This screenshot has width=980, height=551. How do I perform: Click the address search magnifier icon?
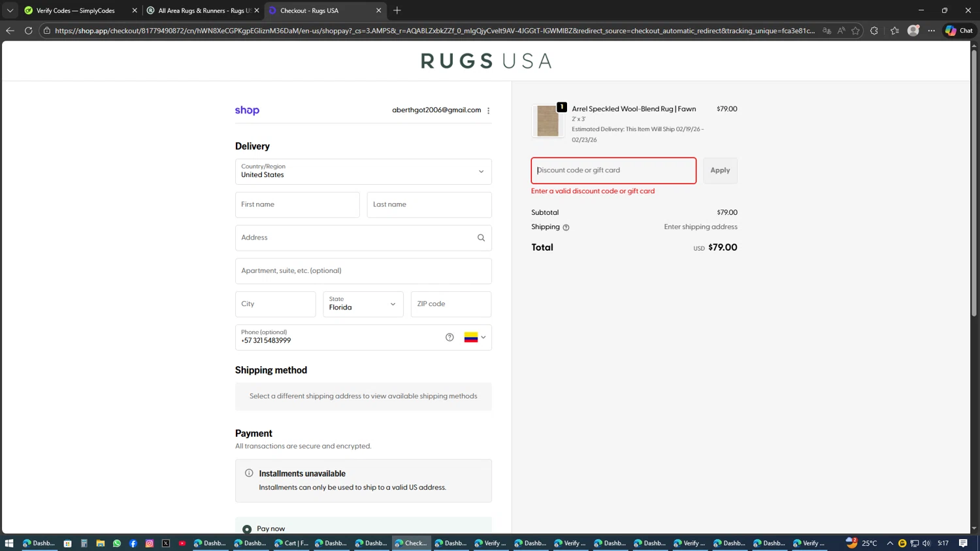(481, 238)
